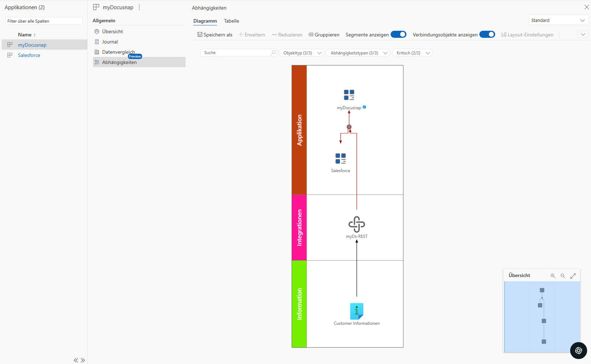Image resolution: width=591 pixels, height=364 pixels.
Task: Select the Customer Informationen document icon
Action: [356, 311]
